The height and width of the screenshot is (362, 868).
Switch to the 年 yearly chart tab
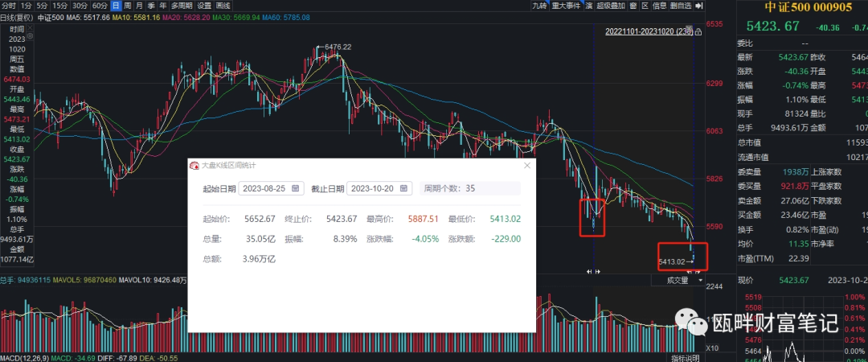pos(162,6)
